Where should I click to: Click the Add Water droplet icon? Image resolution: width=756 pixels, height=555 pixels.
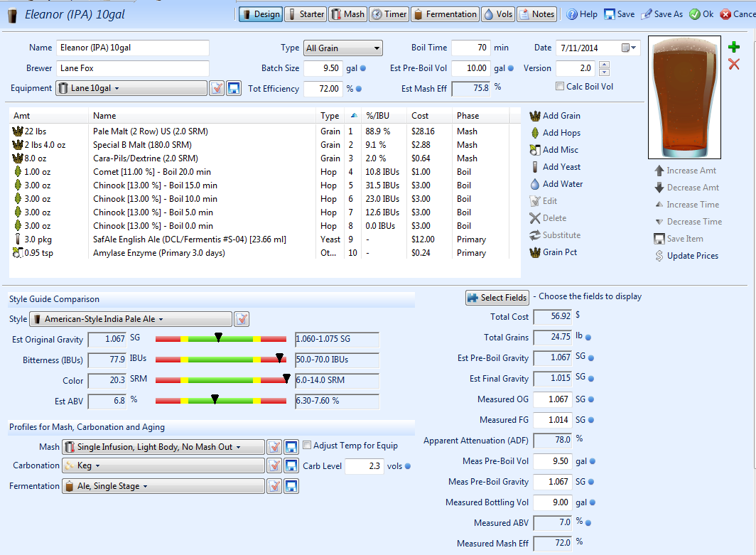(535, 184)
